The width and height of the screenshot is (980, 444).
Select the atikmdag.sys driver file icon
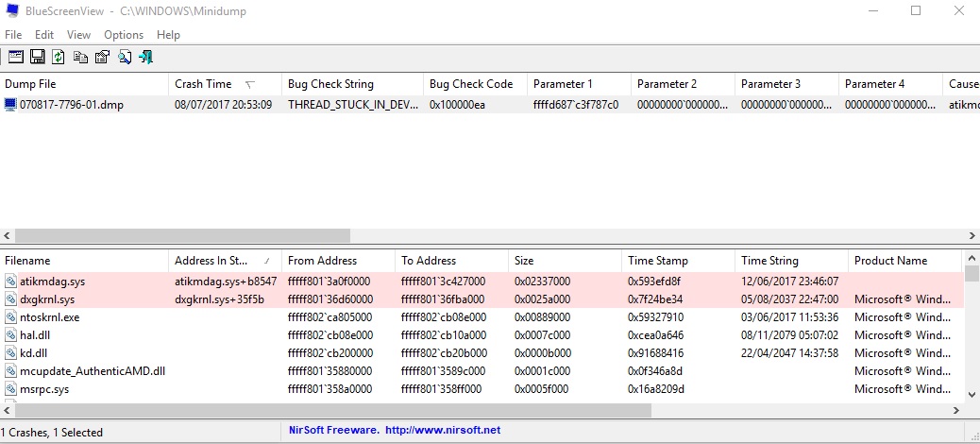pyautogui.click(x=10, y=282)
